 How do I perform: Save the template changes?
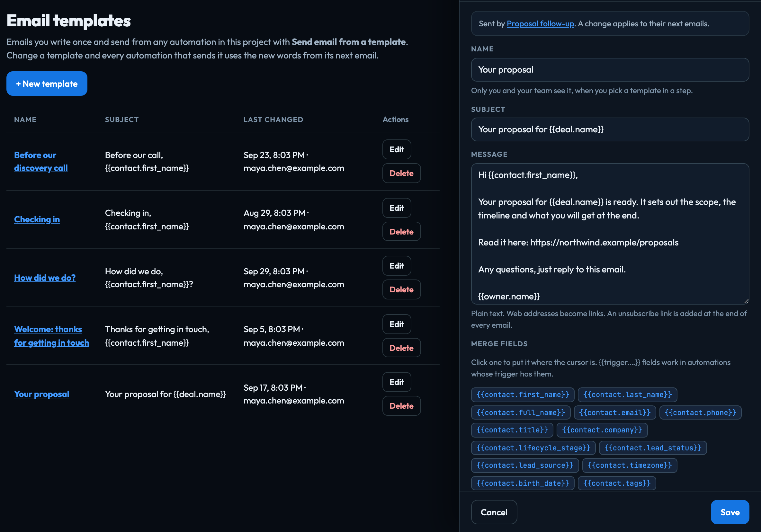pos(730,512)
